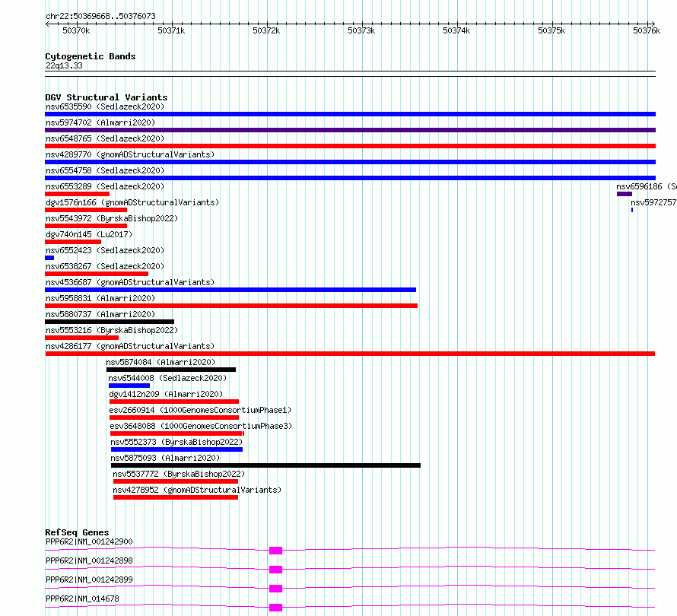Click the long red bar of nsv4286177
Image resolution: width=677 pixels, height=616 pixels.
(x=350, y=354)
